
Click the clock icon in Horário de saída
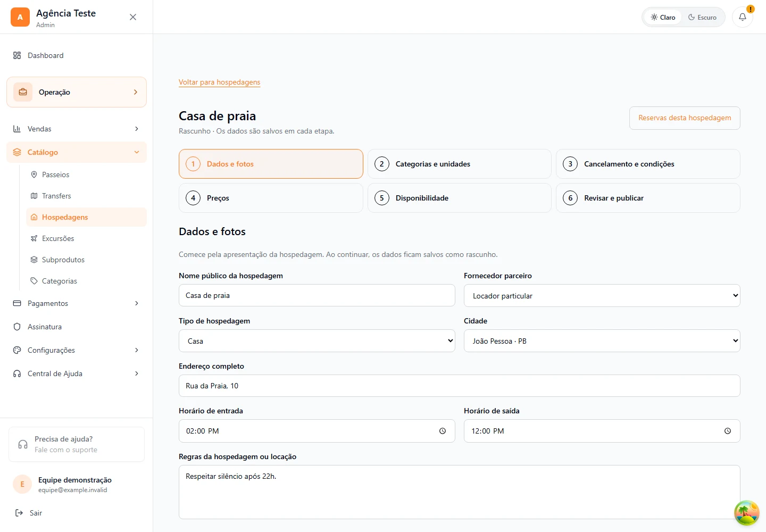click(728, 431)
